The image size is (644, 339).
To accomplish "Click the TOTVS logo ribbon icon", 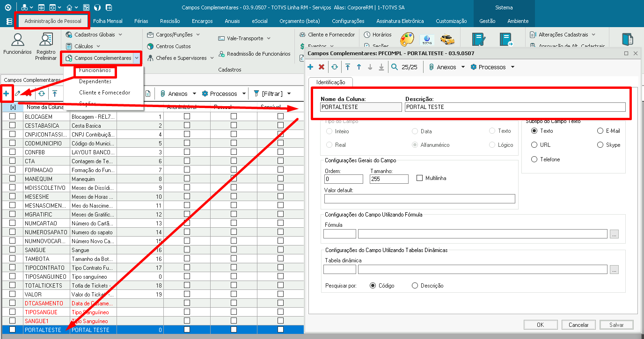I will click(x=426, y=40).
